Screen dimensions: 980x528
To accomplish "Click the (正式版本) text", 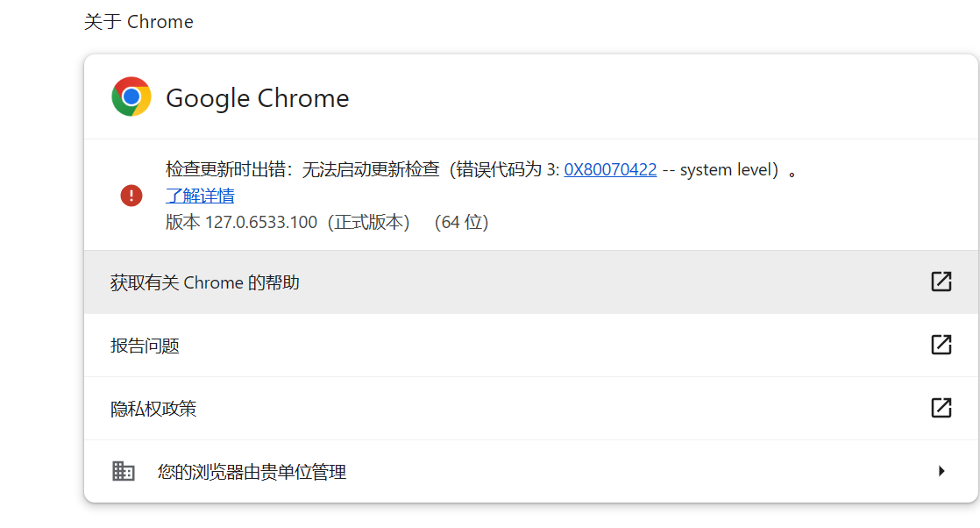I will click(368, 222).
